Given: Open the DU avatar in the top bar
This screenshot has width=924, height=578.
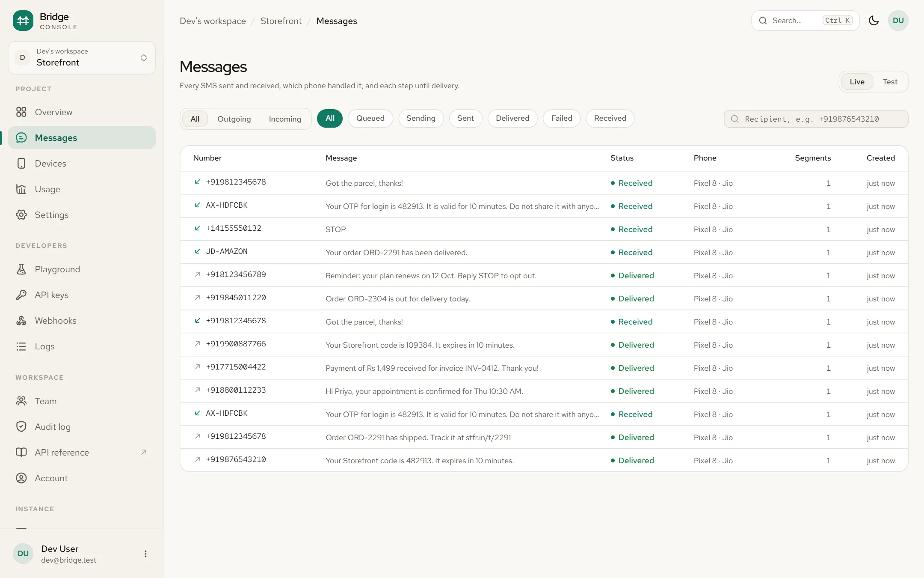Looking at the screenshot, I should coord(898,21).
